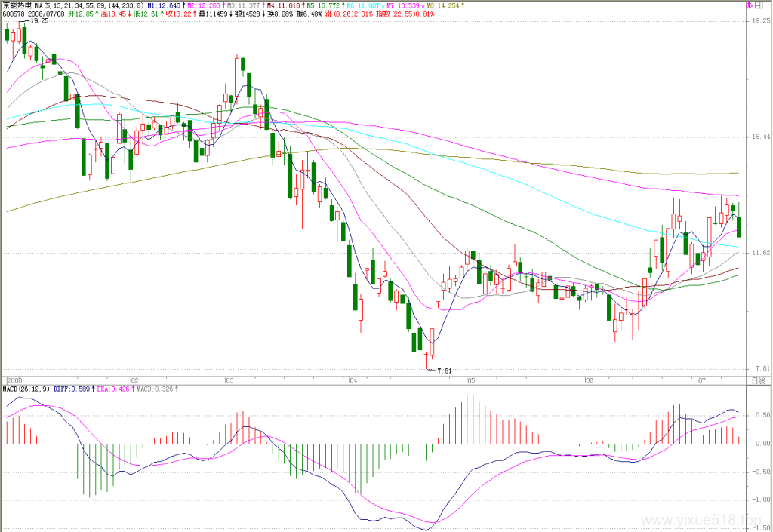Click the 03 month marker on timeline
773x532 pixels.
[229, 380]
